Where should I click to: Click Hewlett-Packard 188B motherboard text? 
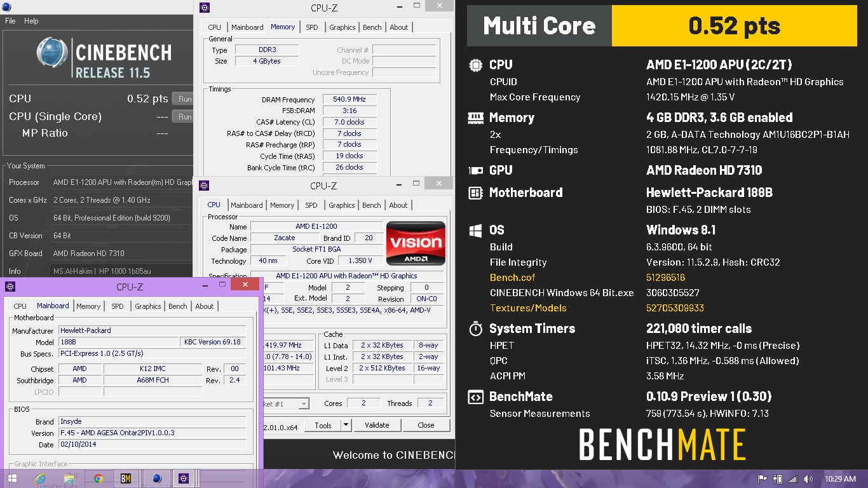[x=709, y=193]
